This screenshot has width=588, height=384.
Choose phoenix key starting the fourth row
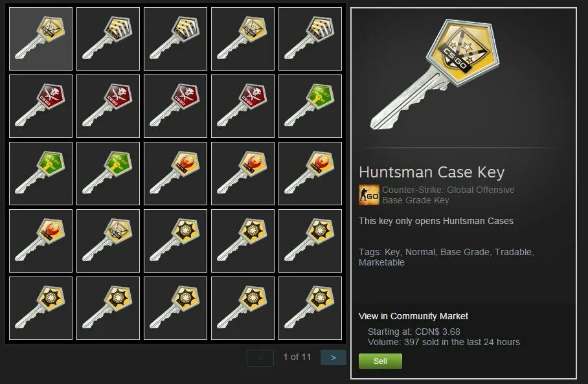[x=41, y=241]
